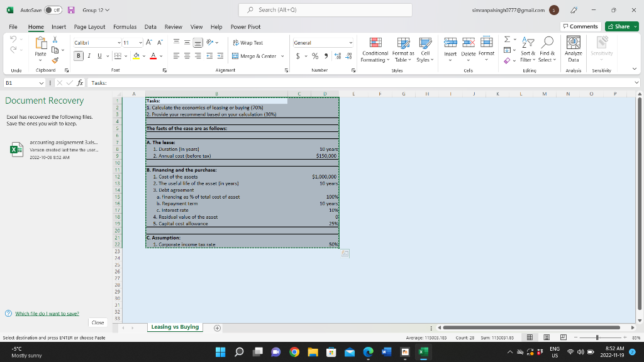Click the red Font Color swatch
The height and width of the screenshot is (362, 644).
tap(153, 56)
